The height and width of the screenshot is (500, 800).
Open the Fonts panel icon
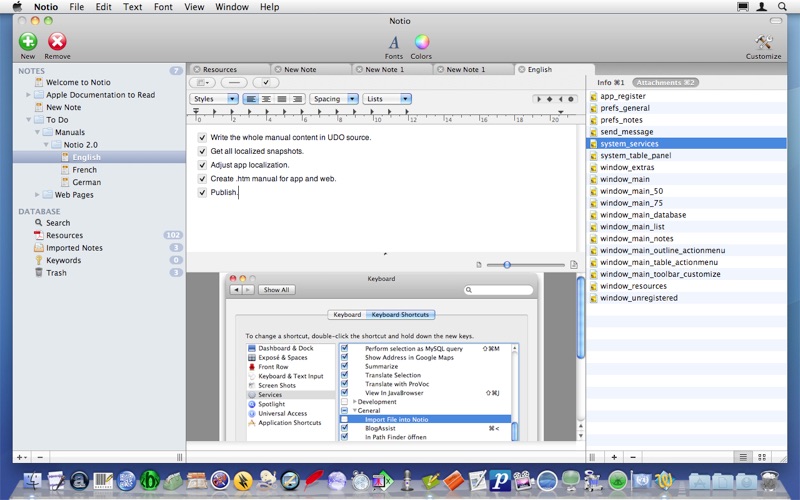click(x=393, y=42)
